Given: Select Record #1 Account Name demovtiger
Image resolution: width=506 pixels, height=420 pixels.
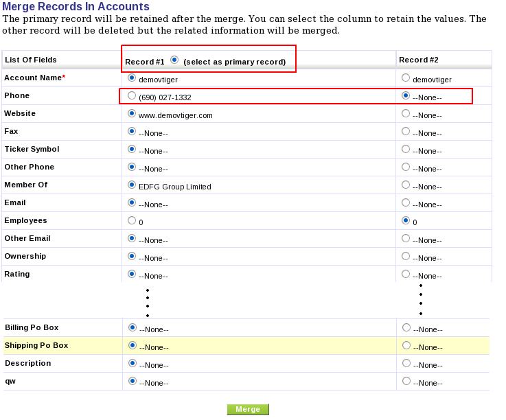Looking at the screenshot, I should (x=132, y=78).
